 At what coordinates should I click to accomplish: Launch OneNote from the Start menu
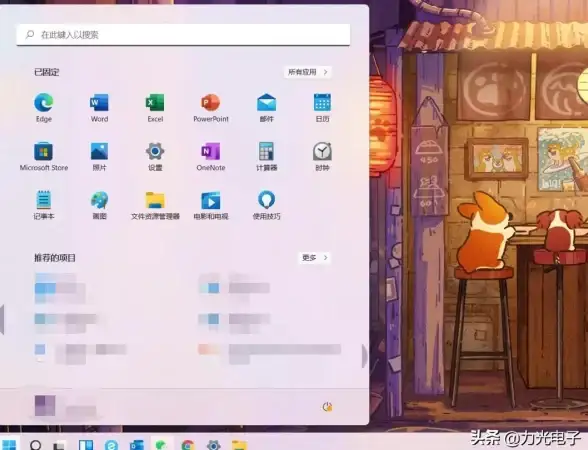click(x=211, y=156)
